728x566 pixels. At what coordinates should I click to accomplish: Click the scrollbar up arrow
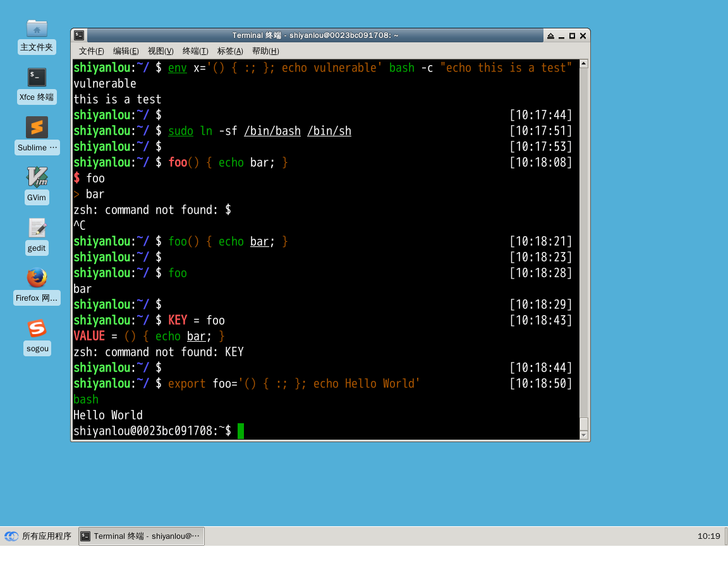[x=583, y=63]
